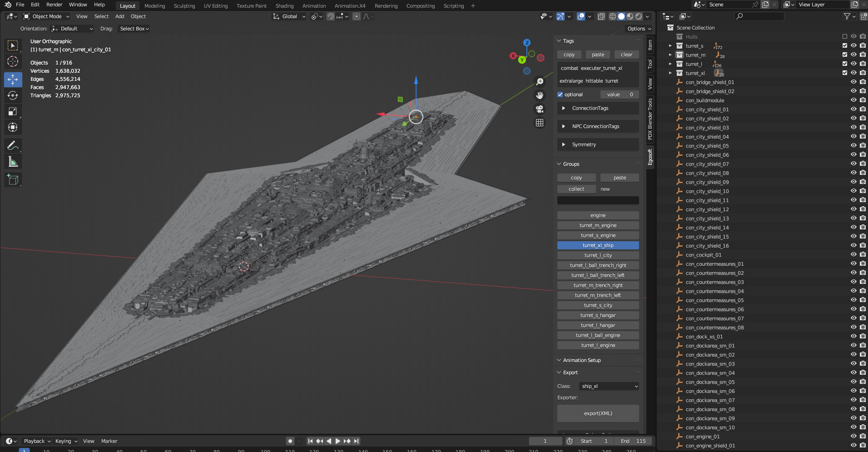This screenshot has height=452, width=868.
Task: Expand NPC ConnectionTags section
Action: pos(598,126)
